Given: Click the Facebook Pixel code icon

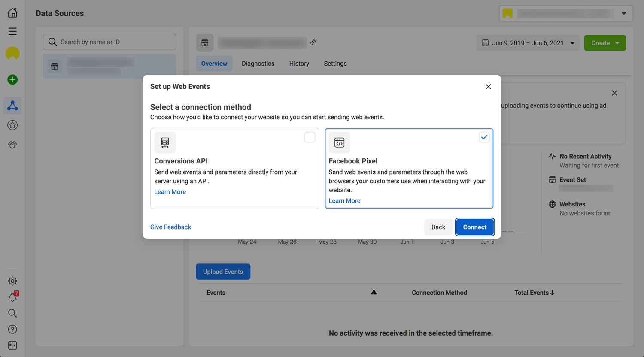Looking at the screenshot, I should pos(339,142).
